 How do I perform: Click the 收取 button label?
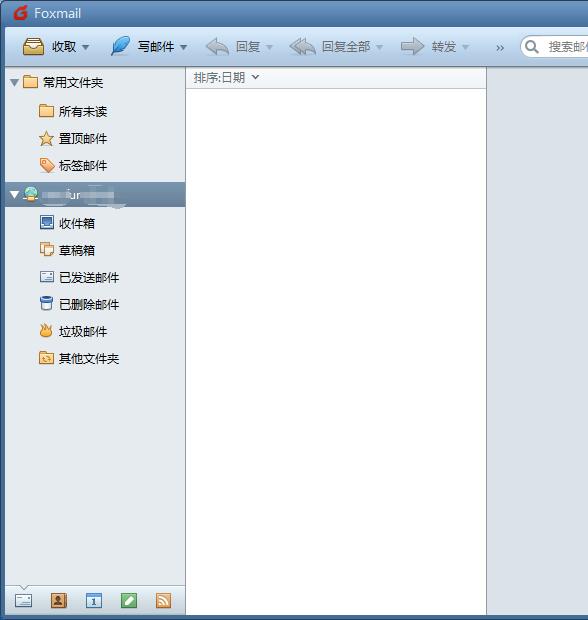64,47
